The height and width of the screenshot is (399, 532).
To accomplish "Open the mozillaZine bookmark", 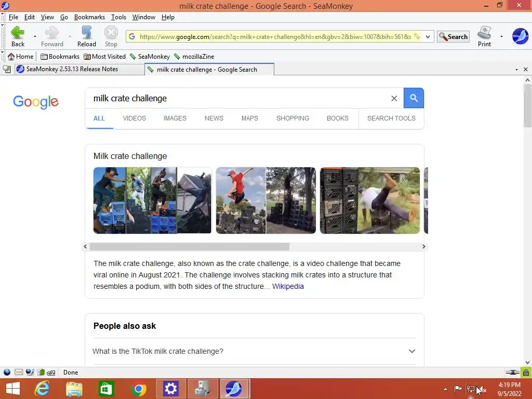I will pos(194,56).
